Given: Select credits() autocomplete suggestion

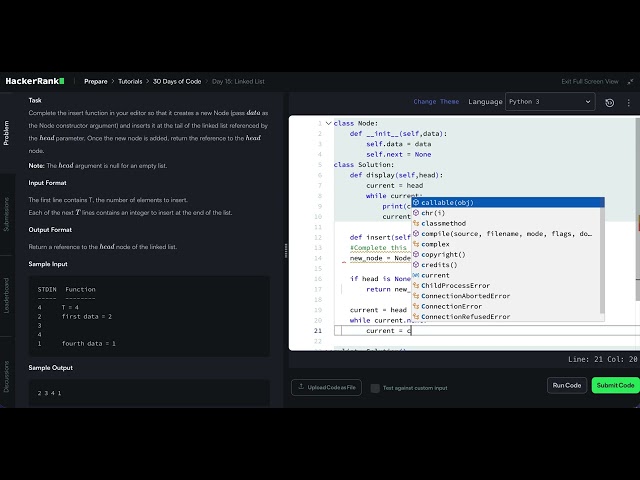Looking at the screenshot, I should point(505,265).
